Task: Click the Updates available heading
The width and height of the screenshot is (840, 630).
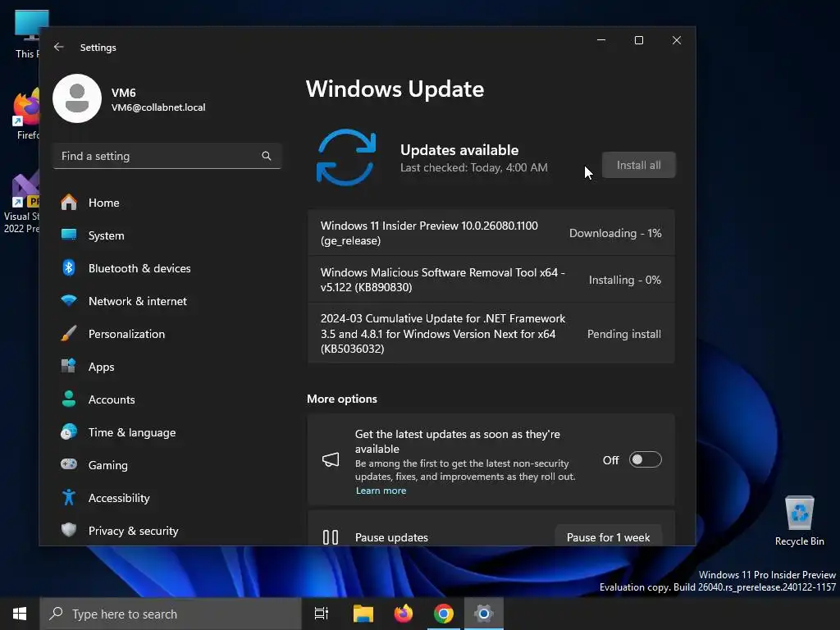Action: click(459, 150)
